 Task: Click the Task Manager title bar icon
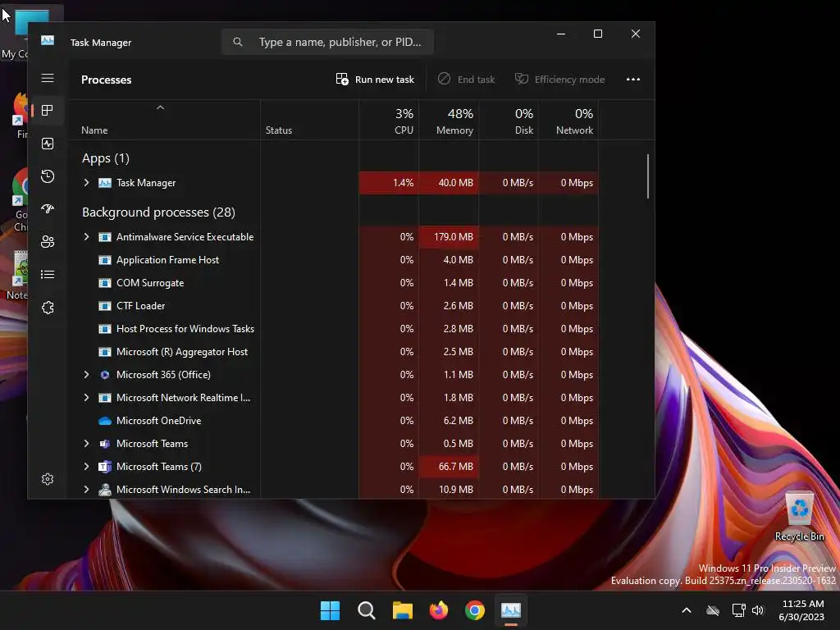point(48,40)
